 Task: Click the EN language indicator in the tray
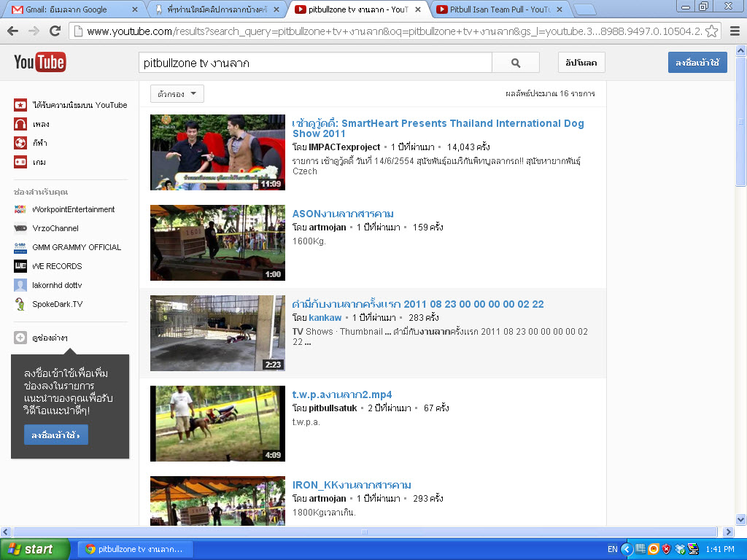[x=613, y=549]
